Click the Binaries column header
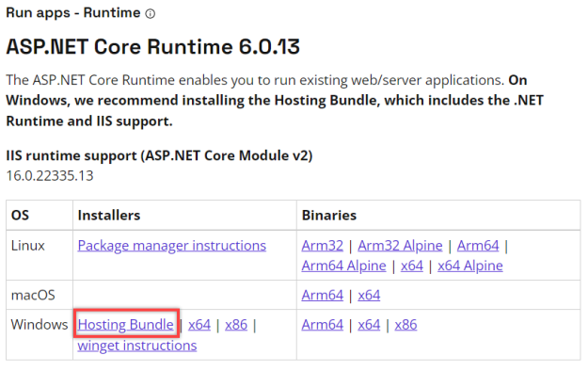Viewport: 588px width, 371px height. point(329,216)
